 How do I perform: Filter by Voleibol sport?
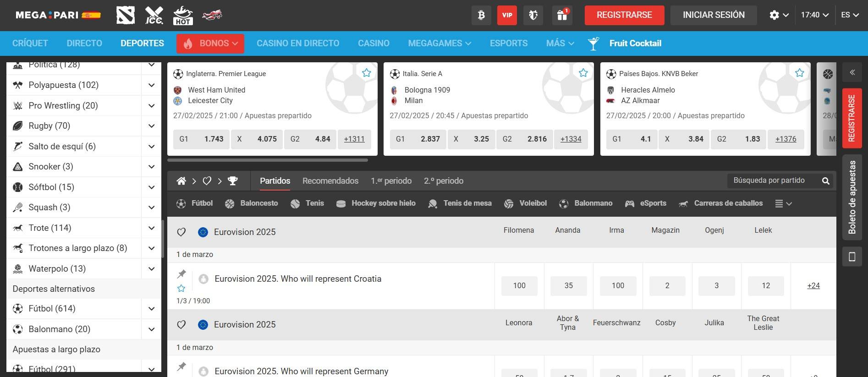[x=525, y=203]
